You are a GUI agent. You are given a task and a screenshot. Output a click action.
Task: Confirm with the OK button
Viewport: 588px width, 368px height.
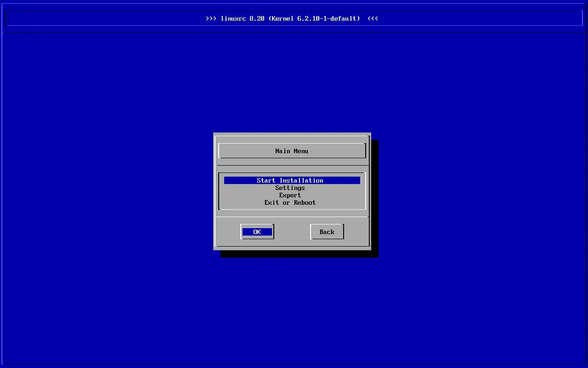click(257, 232)
